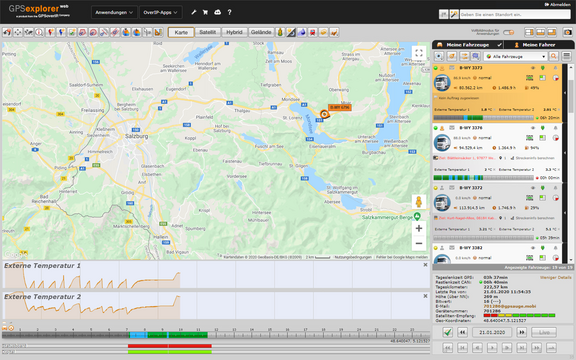Screen dimensions: 576x360
Task: Open the wrench settings icon in header
Action: (194, 12)
